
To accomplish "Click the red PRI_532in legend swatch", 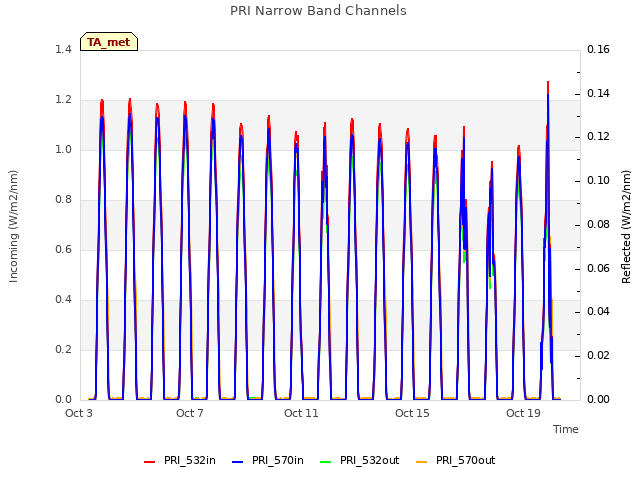I will pyautogui.click(x=149, y=462).
